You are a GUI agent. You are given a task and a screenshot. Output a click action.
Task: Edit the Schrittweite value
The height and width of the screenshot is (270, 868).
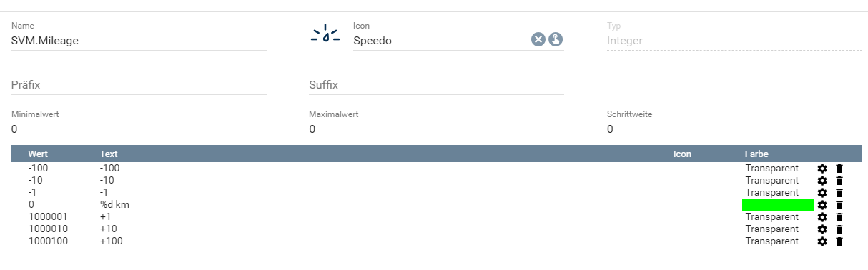pyautogui.click(x=734, y=129)
